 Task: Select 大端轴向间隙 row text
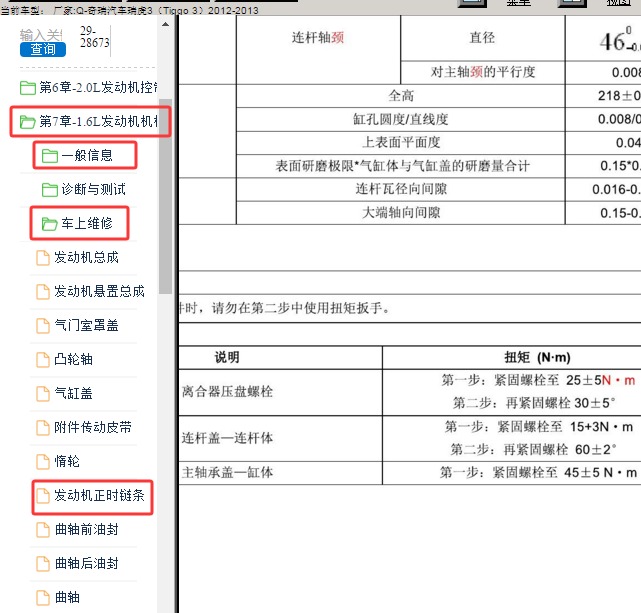click(x=401, y=213)
